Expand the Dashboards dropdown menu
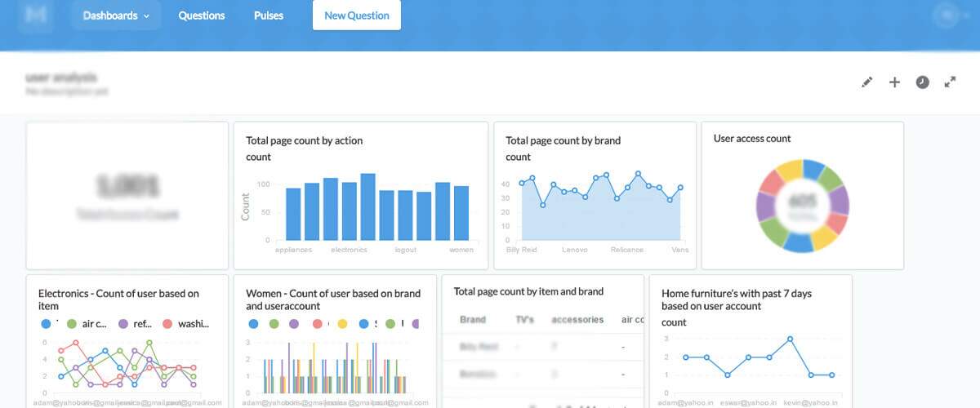This screenshot has height=408, width=980. tap(116, 16)
